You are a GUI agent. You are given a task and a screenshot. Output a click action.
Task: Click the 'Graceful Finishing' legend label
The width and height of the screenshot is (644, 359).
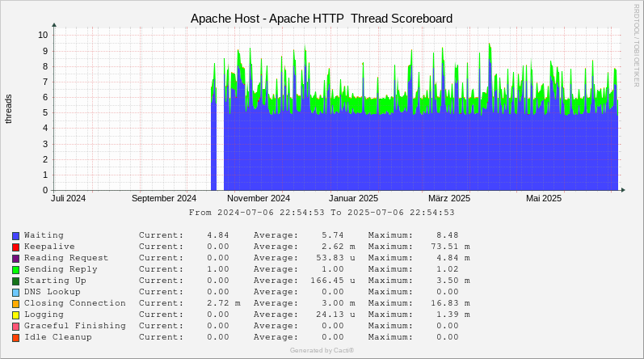coord(75,326)
